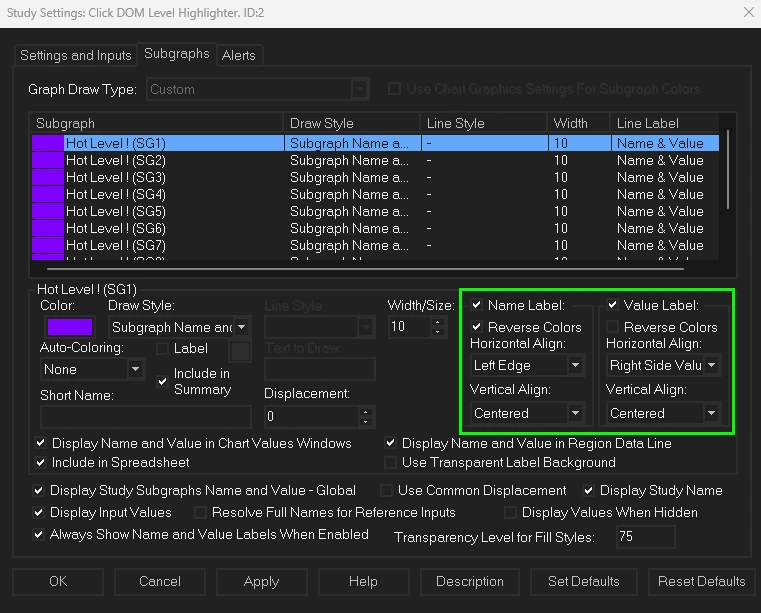Open Value Label Vertical Align dropdown

point(663,413)
